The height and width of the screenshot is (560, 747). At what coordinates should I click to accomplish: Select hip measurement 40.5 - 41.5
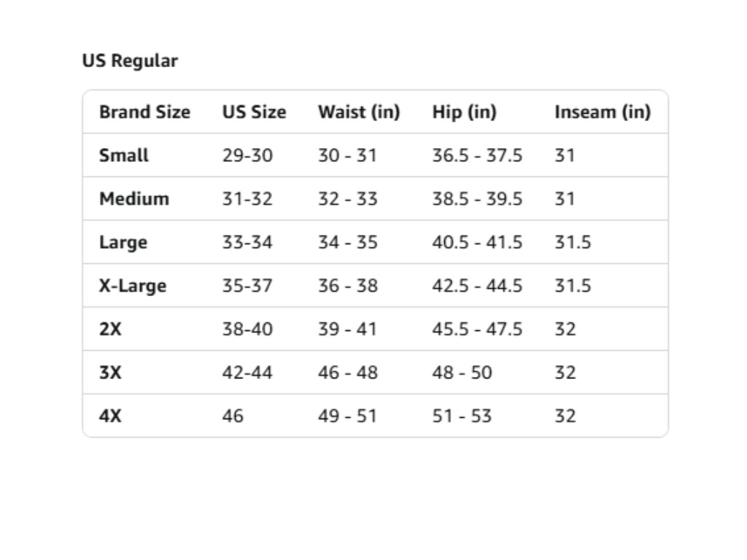(x=477, y=243)
